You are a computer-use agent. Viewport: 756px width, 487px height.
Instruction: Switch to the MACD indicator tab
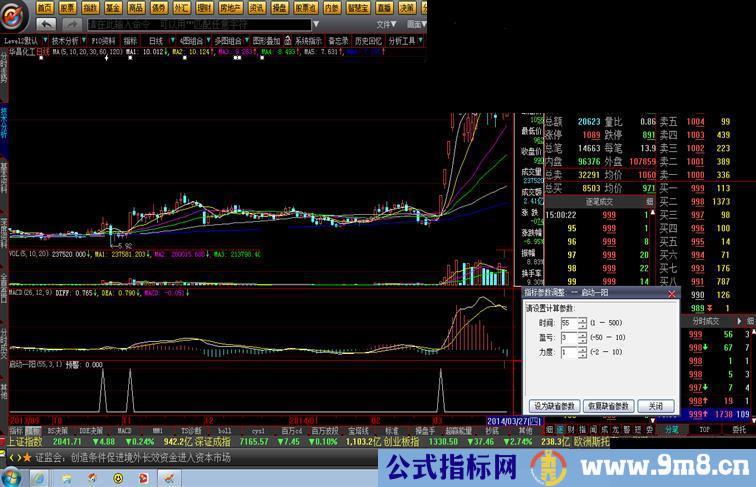[x=125, y=430]
